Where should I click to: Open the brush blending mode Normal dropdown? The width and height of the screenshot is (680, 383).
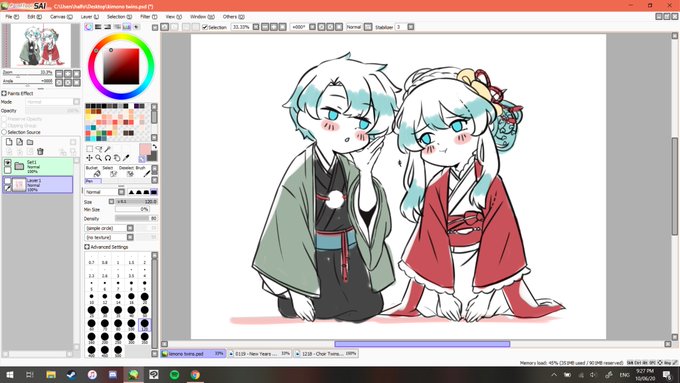click(x=121, y=192)
